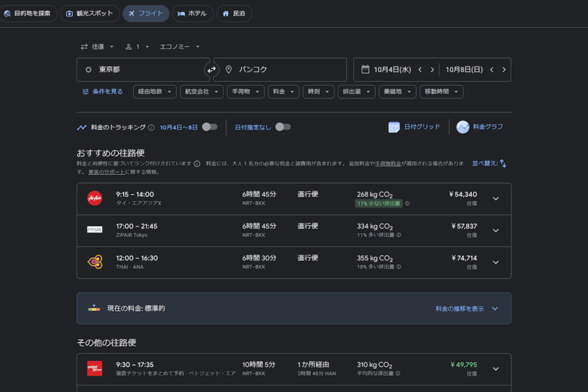This screenshot has width=588, height=392.
Task: Click info icon beside 料金のトラッキング
Action: [x=151, y=127]
